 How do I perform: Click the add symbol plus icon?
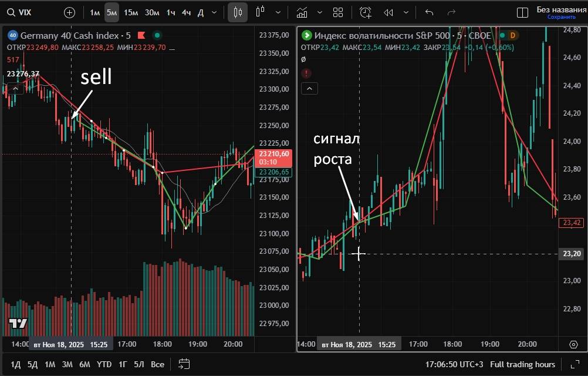[69, 12]
